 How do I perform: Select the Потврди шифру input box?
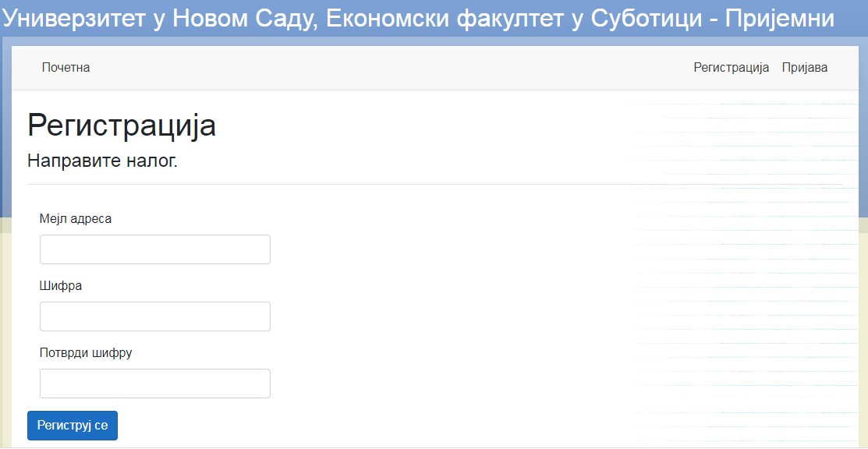(155, 383)
